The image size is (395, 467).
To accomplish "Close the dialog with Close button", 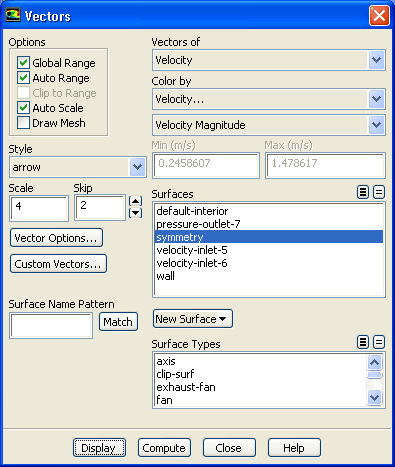I will point(229,448).
